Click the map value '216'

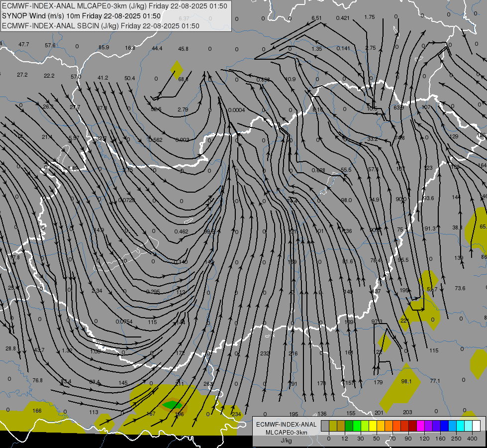click(293, 353)
